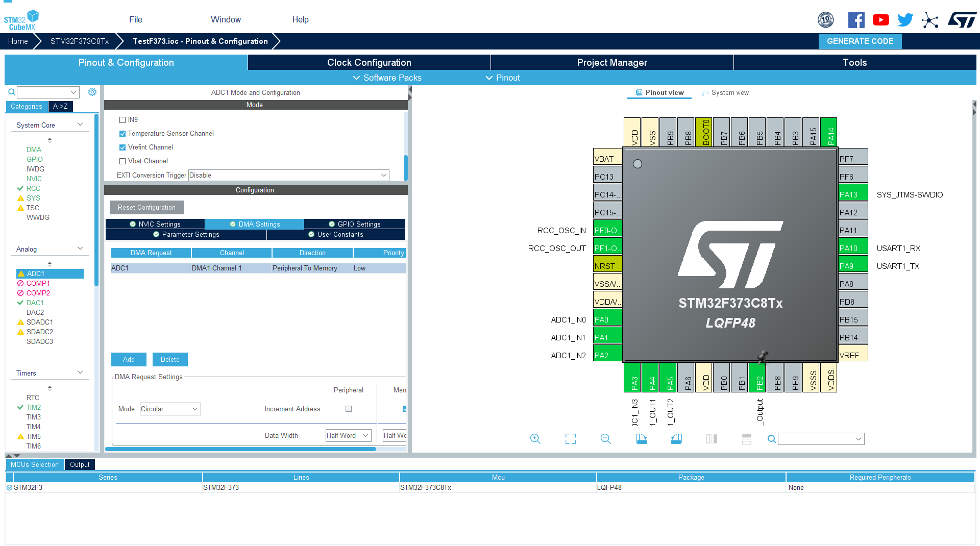Viewport: 980px width, 546px height.
Task: Switch to the Clock Configuration tab
Action: pyautogui.click(x=369, y=62)
